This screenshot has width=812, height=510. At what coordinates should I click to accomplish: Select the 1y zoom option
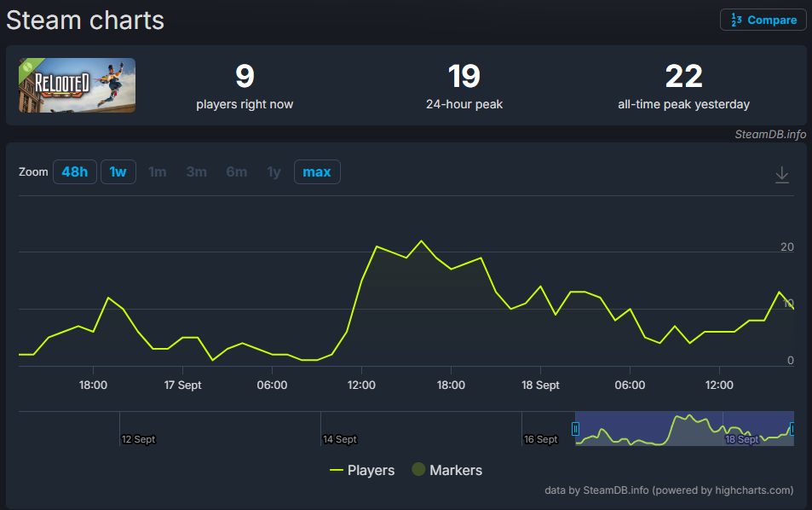[x=274, y=171]
